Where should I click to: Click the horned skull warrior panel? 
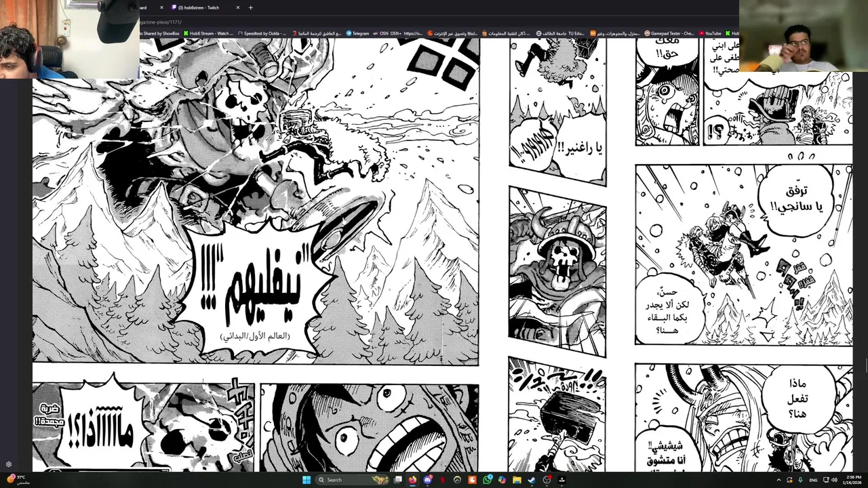(x=557, y=271)
